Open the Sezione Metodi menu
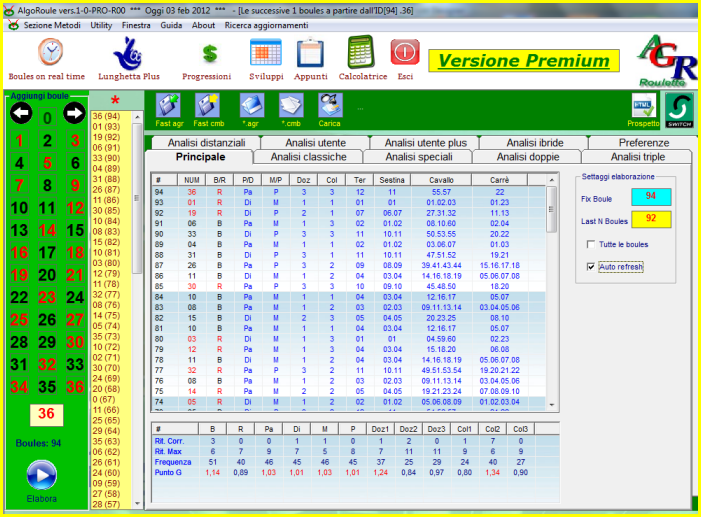701x517 pixels. 52,25
